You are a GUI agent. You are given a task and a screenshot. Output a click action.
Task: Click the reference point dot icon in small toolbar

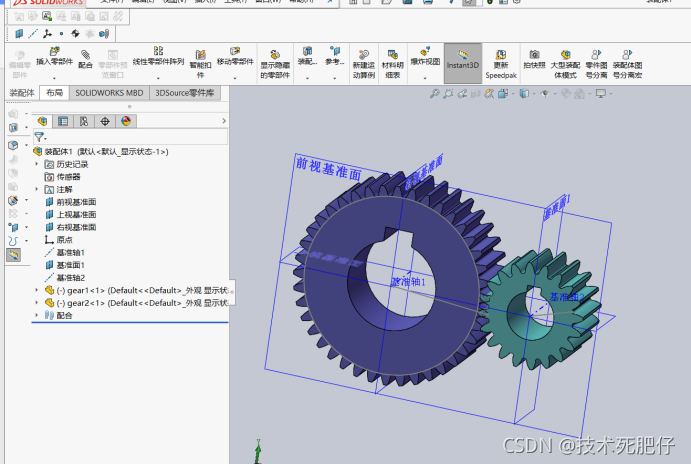(61, 33)
